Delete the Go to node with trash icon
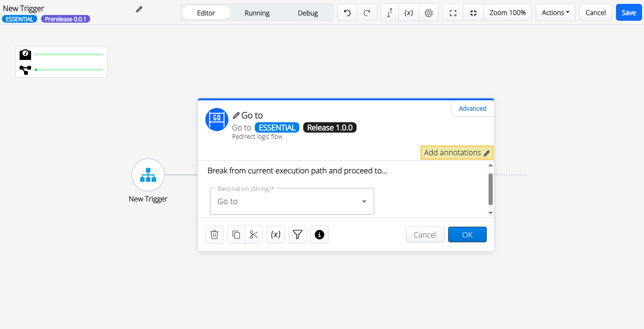The width and height of the screenshot is (644, 329). click(214, 234)
